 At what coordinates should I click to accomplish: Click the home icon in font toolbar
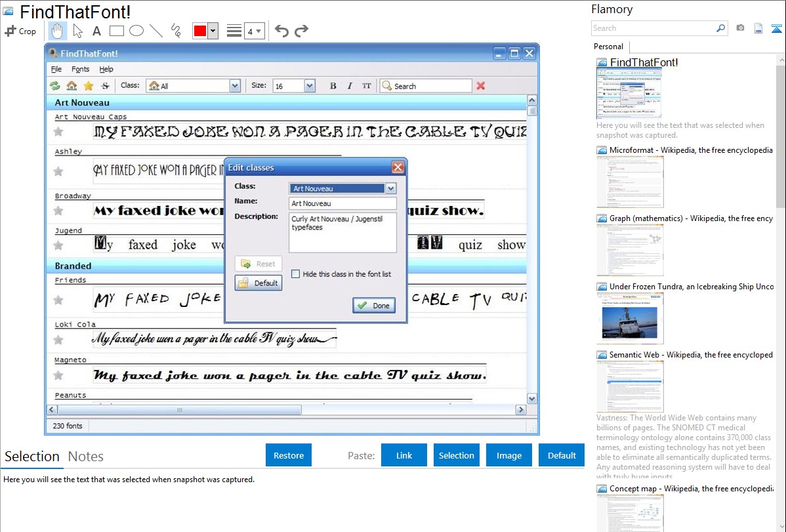click(x=72, y=86)
